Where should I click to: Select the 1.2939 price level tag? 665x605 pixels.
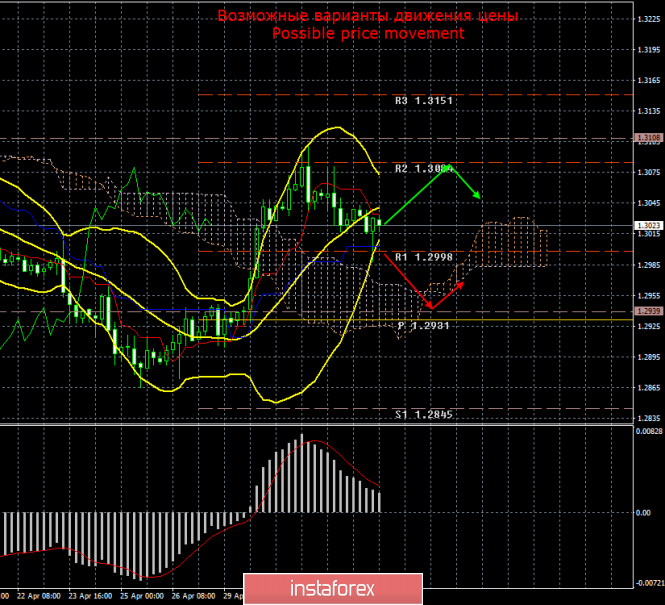point(648,311)
